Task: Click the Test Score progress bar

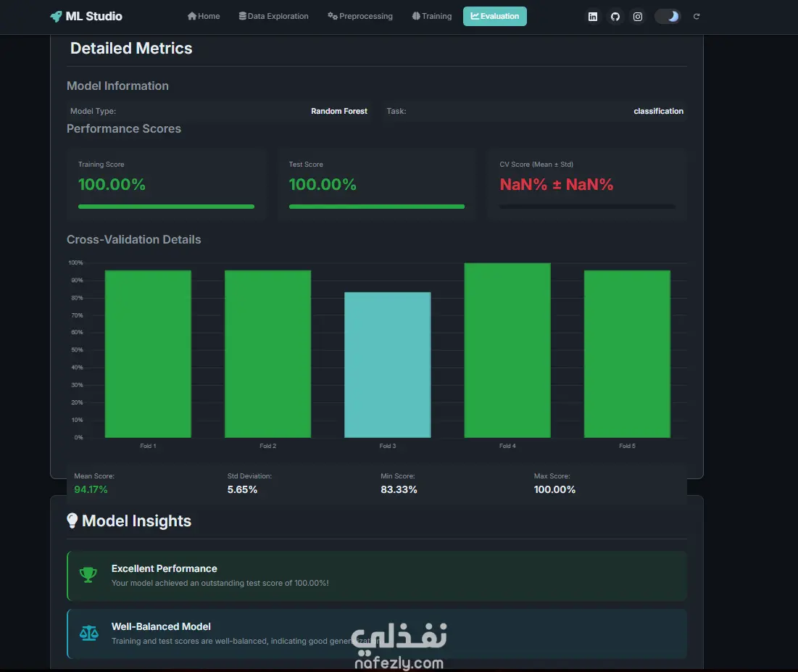Action: point(377,207)
